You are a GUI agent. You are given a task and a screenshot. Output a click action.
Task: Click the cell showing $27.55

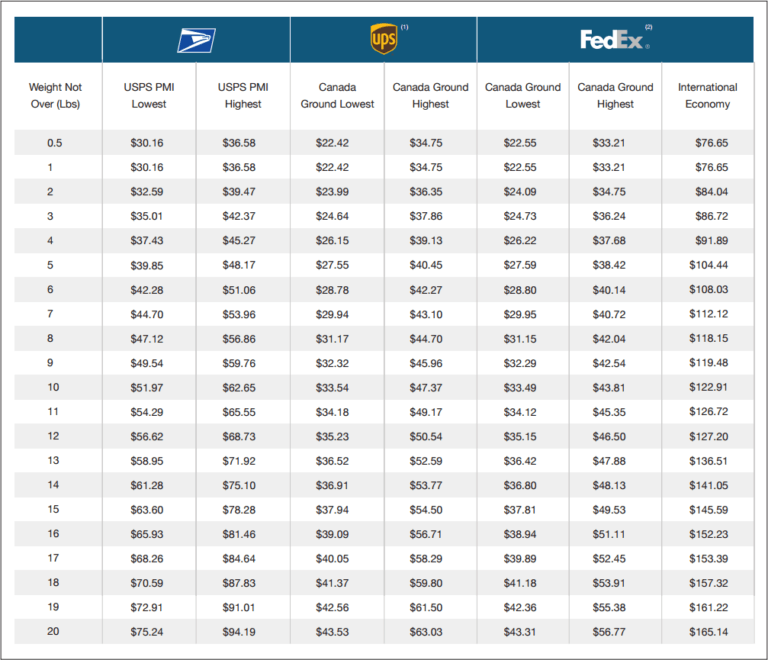coord(332,265)
